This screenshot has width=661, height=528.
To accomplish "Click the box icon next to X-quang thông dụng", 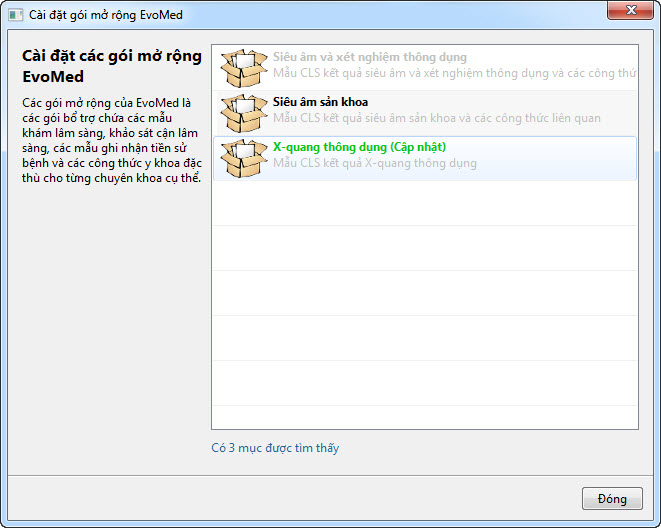I will pos(244,159).
